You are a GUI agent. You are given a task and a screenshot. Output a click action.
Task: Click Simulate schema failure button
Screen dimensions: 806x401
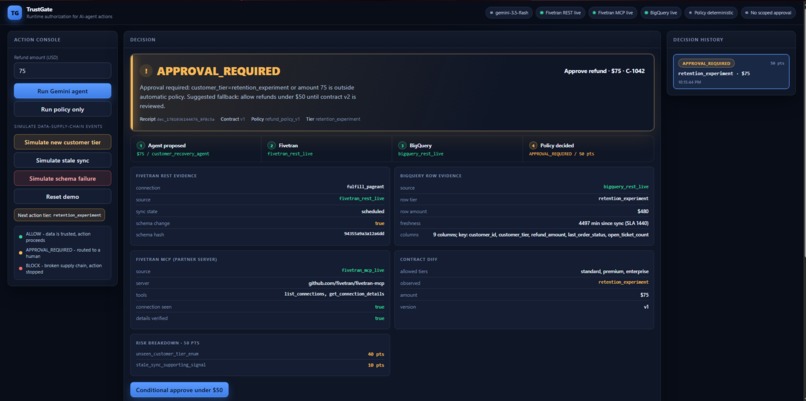62,178
